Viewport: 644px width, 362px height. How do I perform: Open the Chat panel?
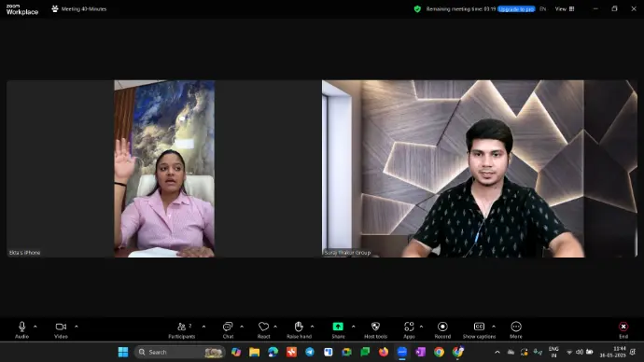pyautogui.click(x=228, y=329)
